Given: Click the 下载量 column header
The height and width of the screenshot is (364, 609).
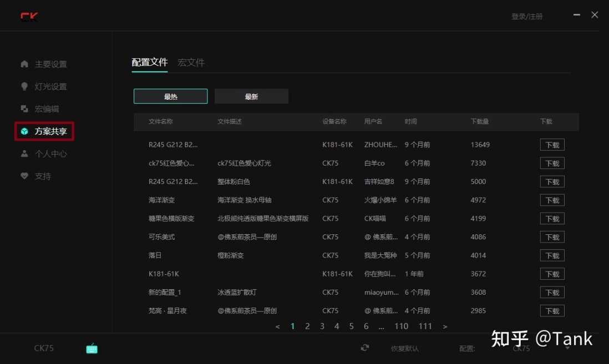Looking at the screenshot, I should (480, 121).
